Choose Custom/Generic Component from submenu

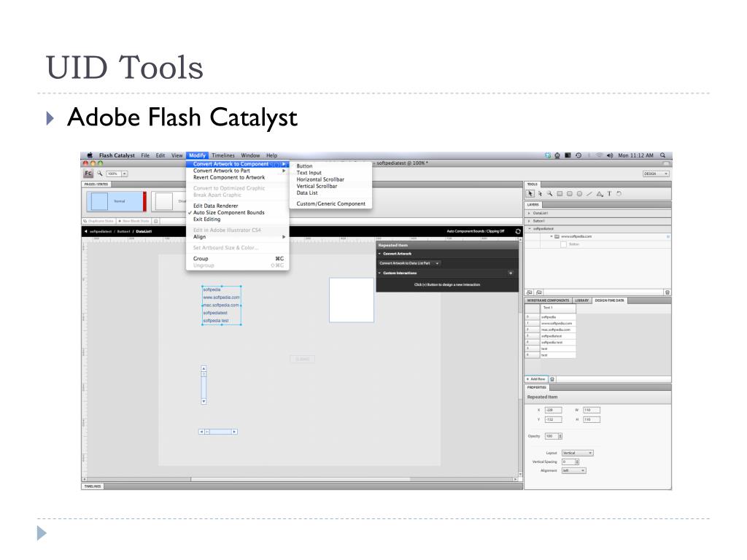[330, 204]
